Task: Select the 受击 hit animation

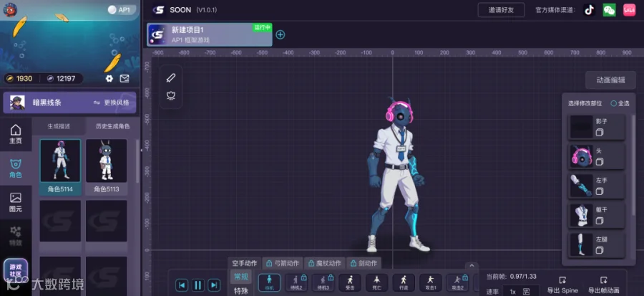Action: (x=350, y=282)
